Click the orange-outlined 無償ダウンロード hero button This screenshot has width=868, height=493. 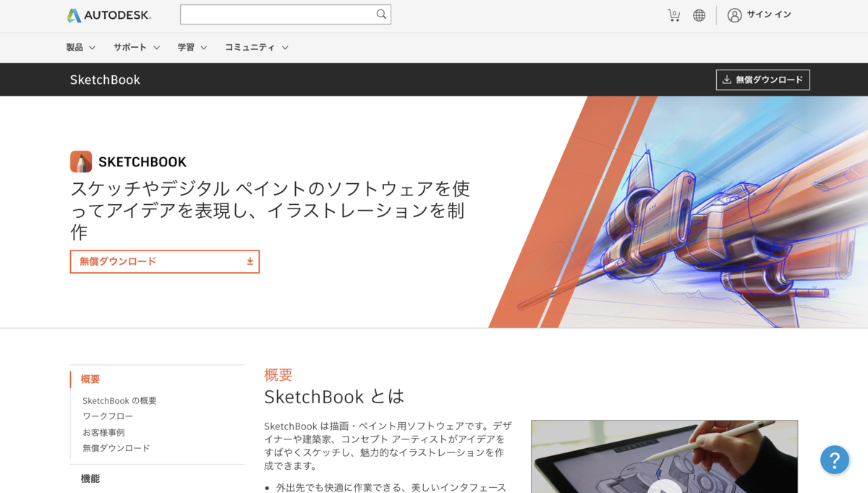165,261
